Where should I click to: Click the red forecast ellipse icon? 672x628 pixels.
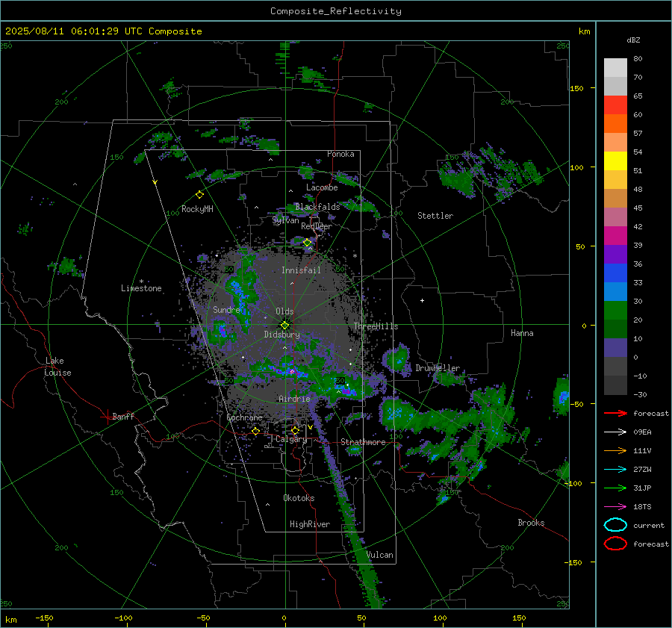pos(615,544)
